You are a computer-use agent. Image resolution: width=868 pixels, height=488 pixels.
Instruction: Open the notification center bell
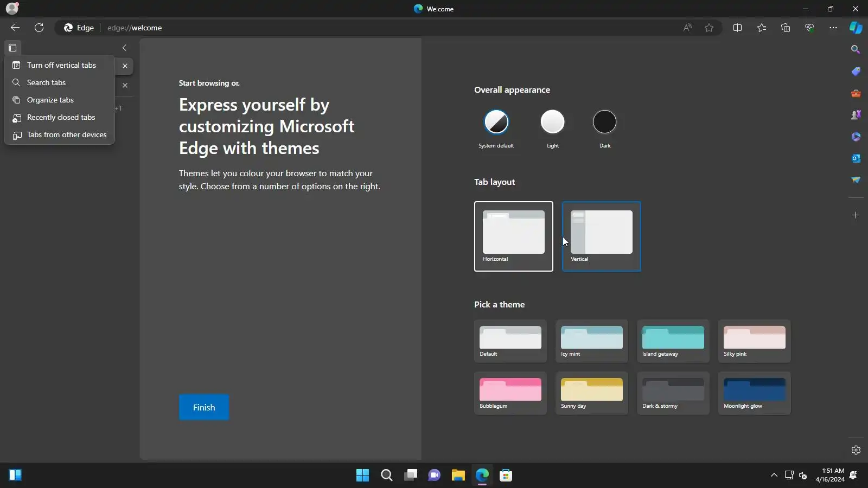[x=853, y=476]
